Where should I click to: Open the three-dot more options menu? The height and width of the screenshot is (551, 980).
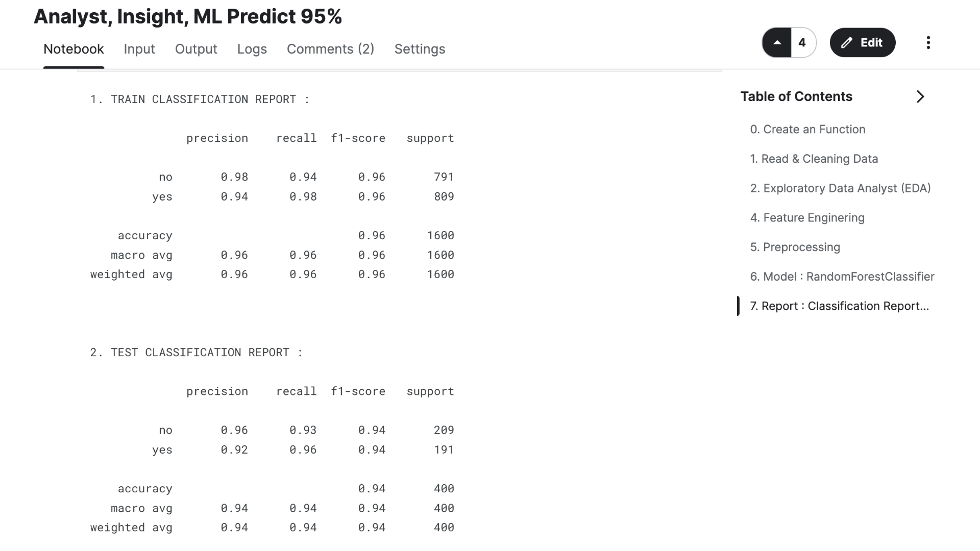click(928, 42)
